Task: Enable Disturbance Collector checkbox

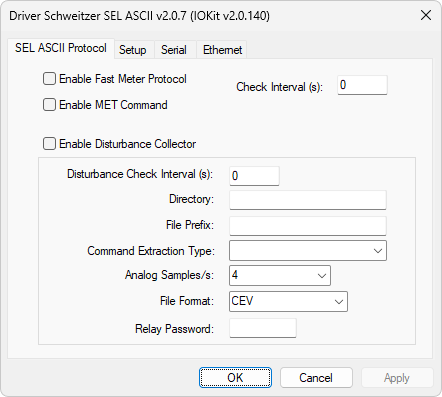Action: 49,144
